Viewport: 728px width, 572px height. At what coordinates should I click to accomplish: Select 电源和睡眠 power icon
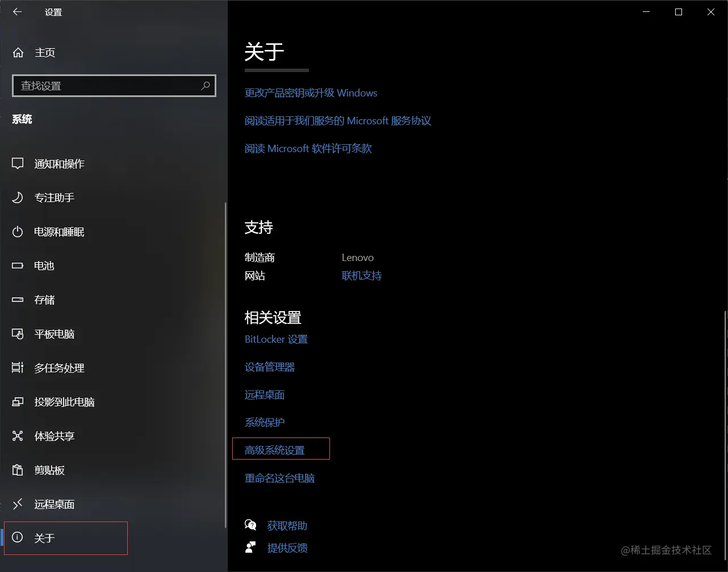click(x=18, y=232)
